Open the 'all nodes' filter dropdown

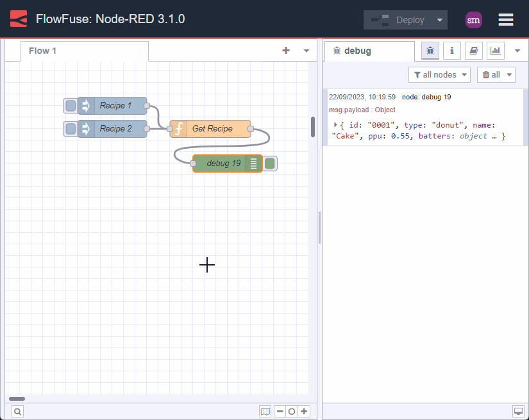[x=439, y=74]
